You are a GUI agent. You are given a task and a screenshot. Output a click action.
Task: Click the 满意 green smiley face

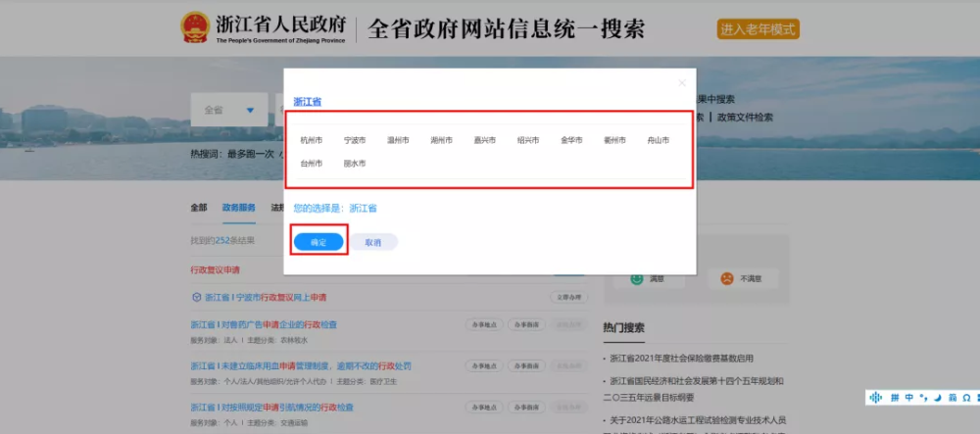click(636, 279)
